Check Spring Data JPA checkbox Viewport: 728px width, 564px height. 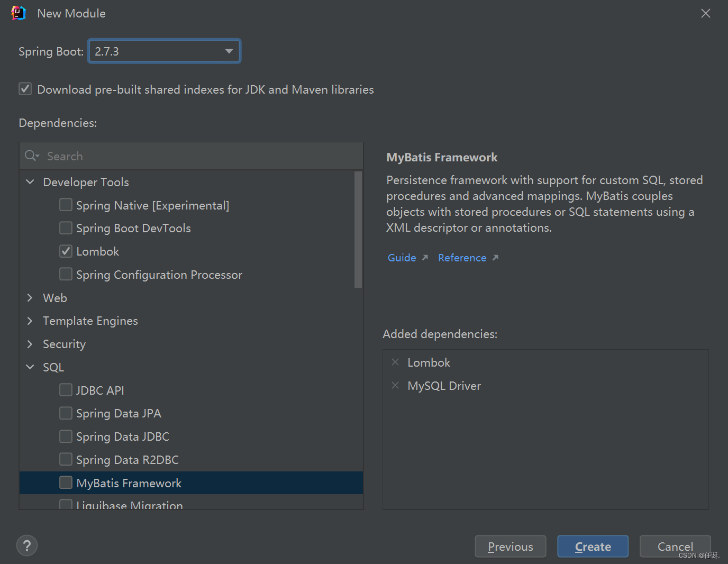pos(66,413)
